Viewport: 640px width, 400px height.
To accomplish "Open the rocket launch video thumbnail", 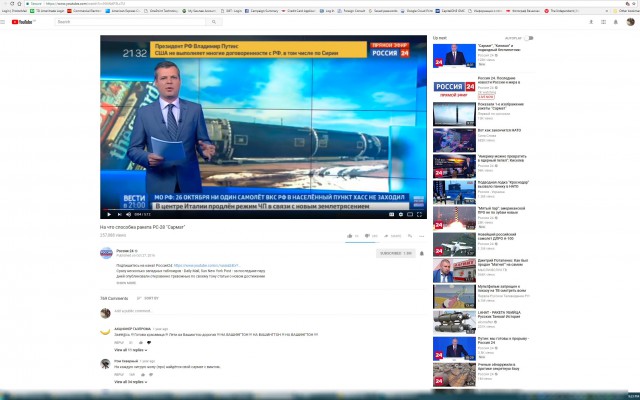I will 454,218.
